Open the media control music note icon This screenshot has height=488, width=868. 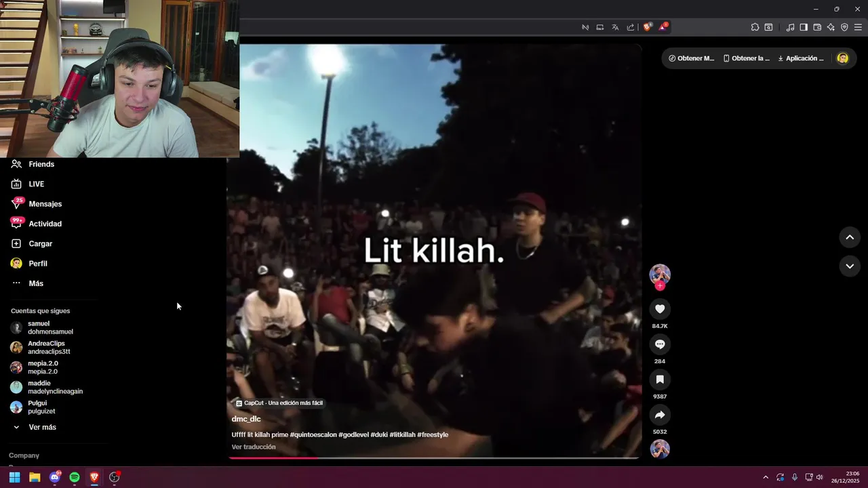click(x=790, y=27)
